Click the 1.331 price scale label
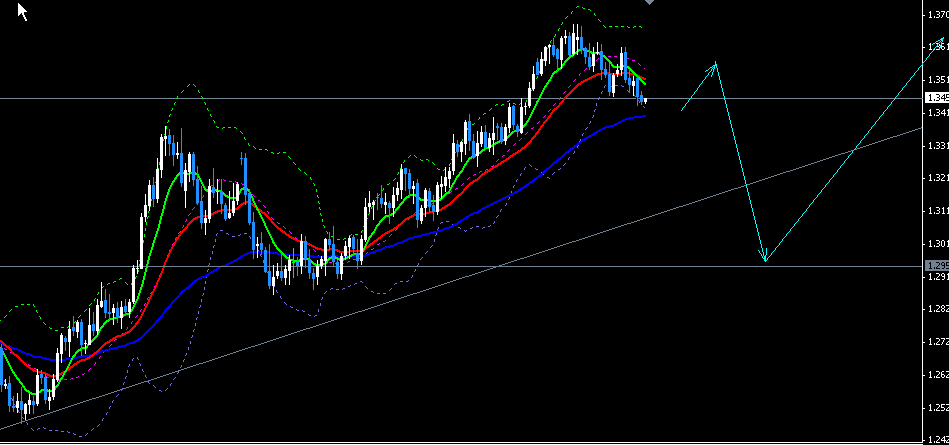Viewport: 949px width, 445px height. coord(938,145)
